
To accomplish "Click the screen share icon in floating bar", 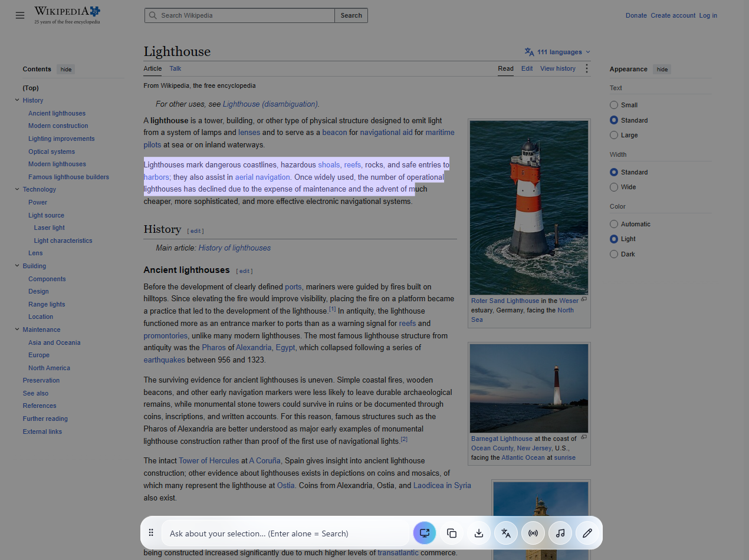I will (425, 533).
